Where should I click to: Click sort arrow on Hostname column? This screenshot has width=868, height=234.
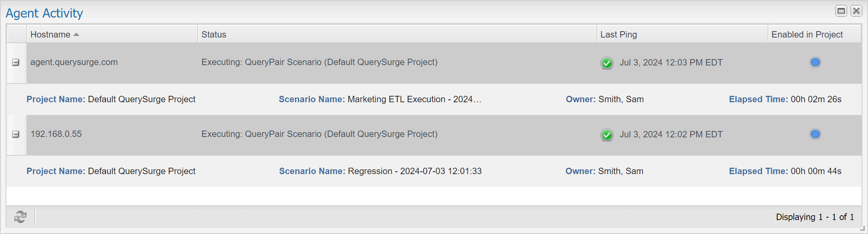(76, 35)
